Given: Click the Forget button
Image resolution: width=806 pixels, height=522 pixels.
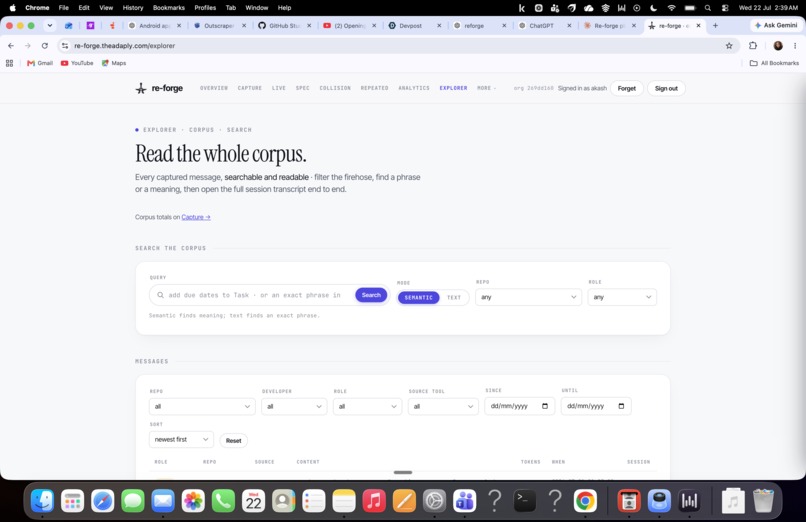Looking at the screenshot, I should [x=627, y=88].
